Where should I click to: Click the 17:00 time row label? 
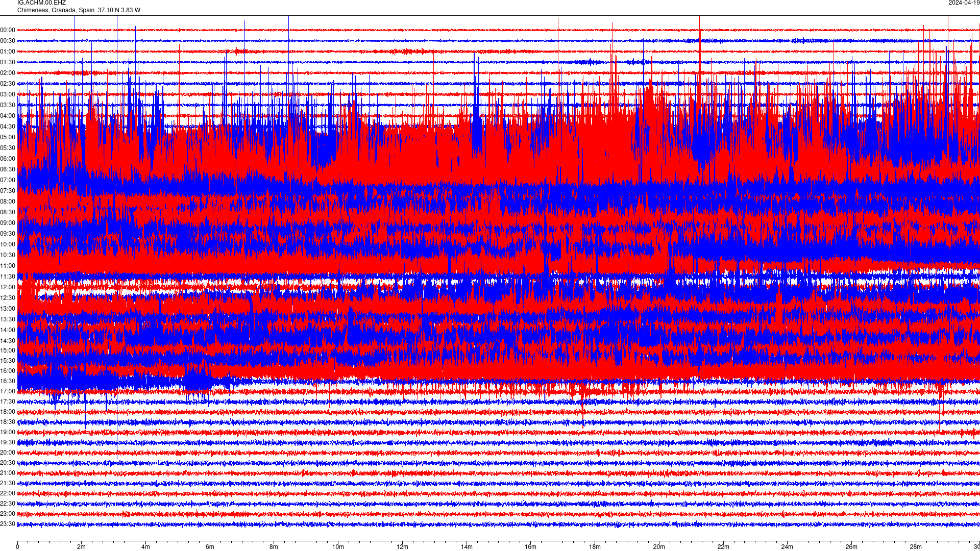(x=8, y=391)
